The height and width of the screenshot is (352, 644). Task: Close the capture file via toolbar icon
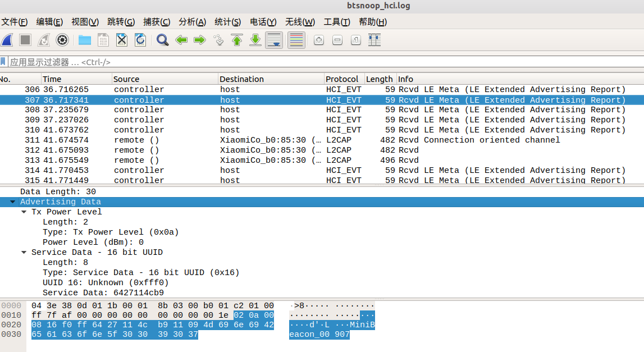point(122,40)
